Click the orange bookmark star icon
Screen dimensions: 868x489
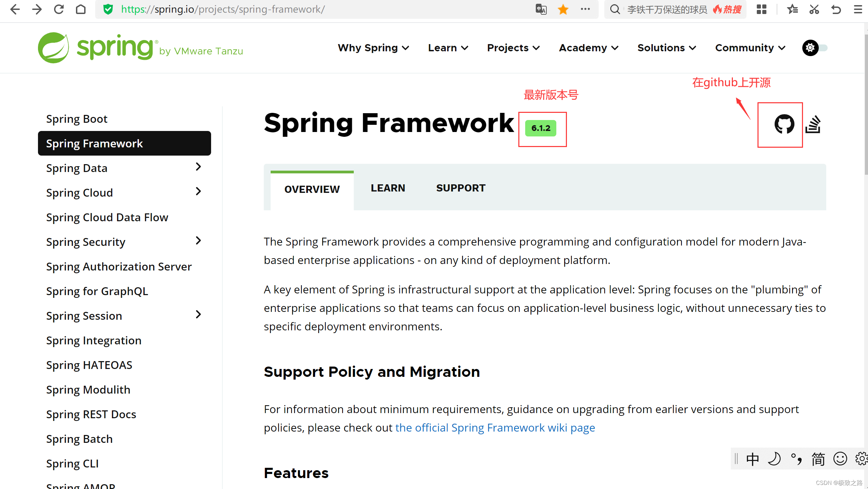[x=563, y=9]
